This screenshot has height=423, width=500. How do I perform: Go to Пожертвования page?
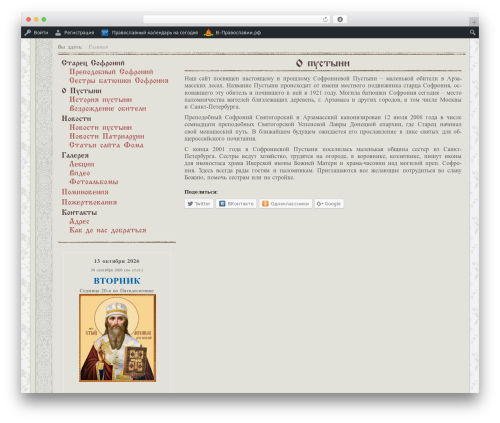[x=89, y=202]
